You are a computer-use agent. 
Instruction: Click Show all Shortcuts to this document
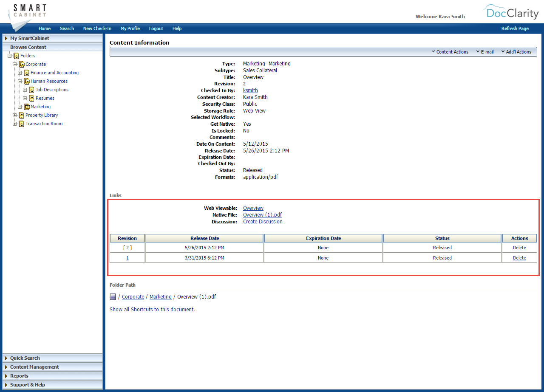tap(152, 309)
